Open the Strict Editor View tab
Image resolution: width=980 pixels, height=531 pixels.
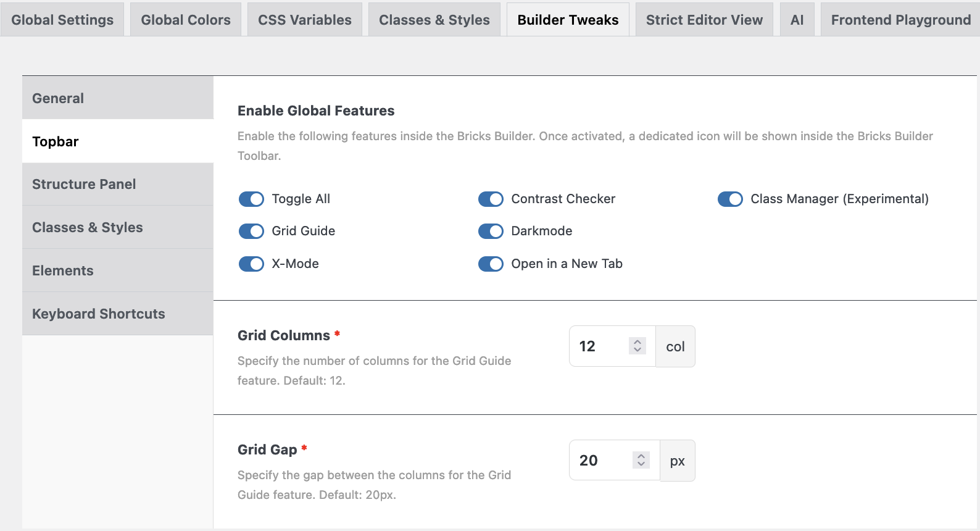(x=704, y=20)
